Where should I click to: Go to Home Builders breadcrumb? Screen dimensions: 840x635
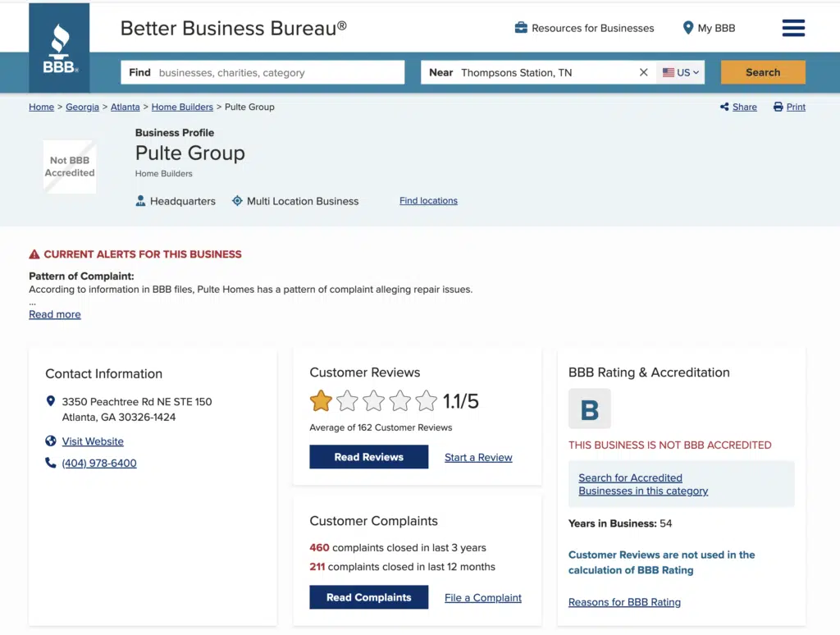[182, 107]
